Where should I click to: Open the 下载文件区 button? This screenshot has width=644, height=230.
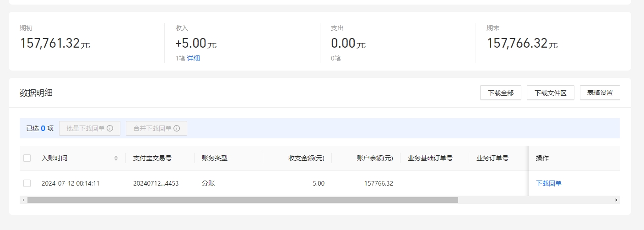pyautogui.click(x=551, y=93)
